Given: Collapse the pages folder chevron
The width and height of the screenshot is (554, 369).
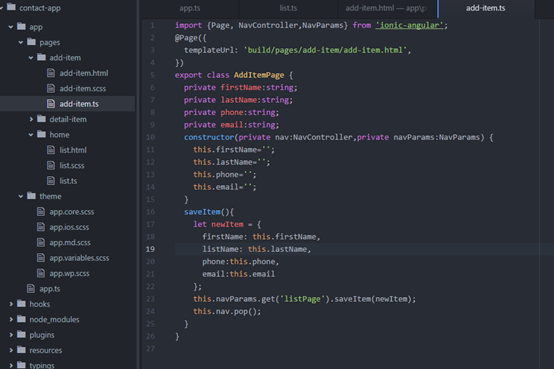Looking at the screenshot, I should [21, 42].
